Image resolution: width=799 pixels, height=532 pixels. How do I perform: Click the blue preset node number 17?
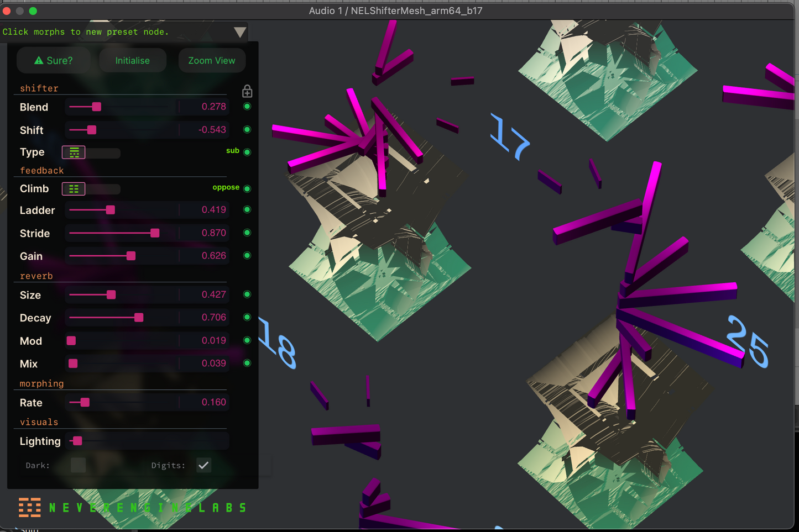click(x=509, y=138)
